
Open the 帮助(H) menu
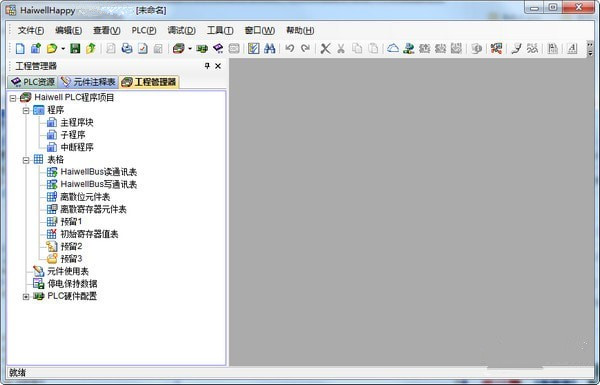coord(300,30)
